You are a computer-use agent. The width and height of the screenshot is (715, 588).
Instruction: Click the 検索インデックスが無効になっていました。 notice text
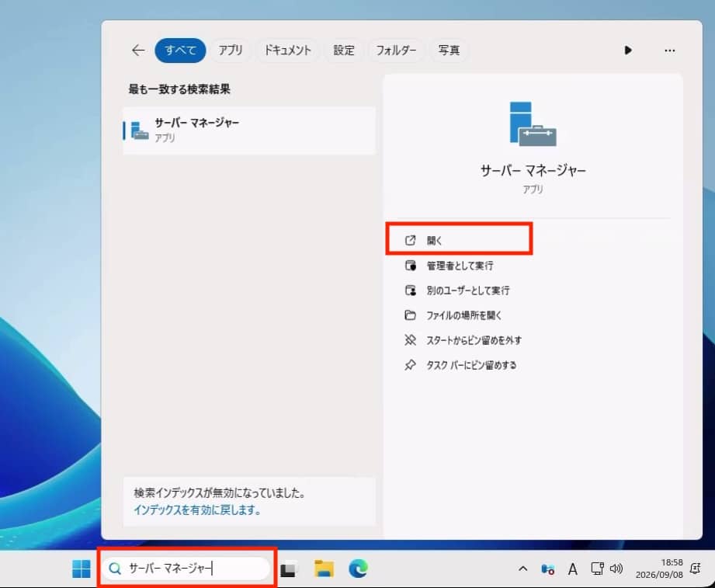click(x=220, y=492)
